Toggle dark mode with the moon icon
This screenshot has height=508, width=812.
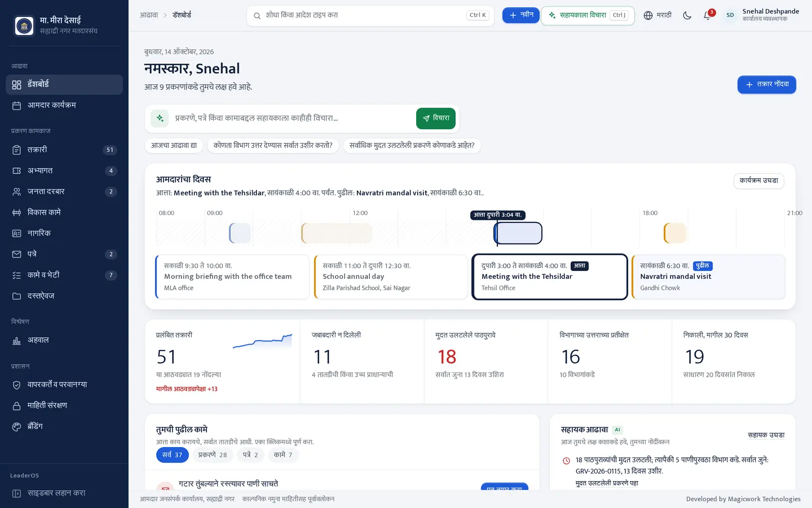click(687, 15)
